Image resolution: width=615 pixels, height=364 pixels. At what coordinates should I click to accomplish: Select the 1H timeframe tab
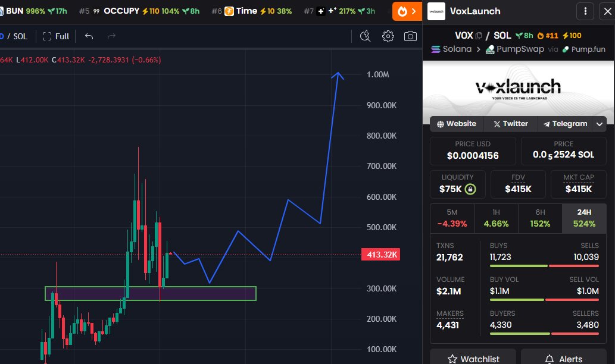tap(496, 218)
